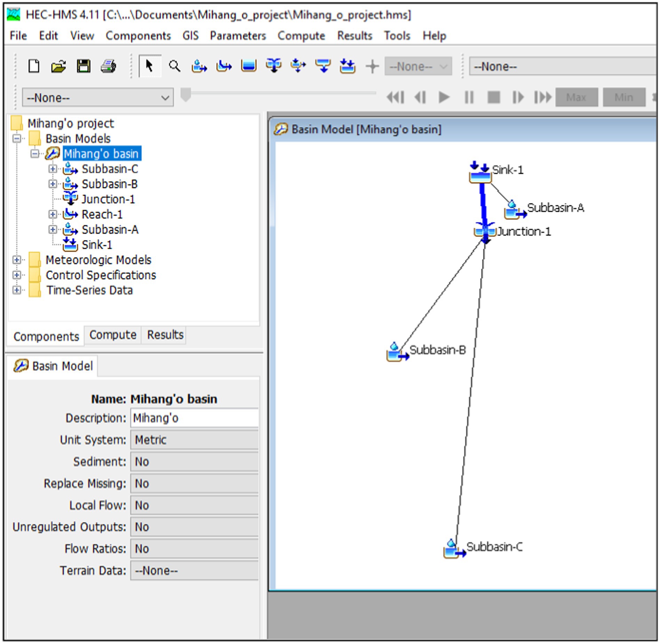Viewport: 660px width, 644px height.
Task: Select the Subbasin-C element on the basin map
Action: 454,549
